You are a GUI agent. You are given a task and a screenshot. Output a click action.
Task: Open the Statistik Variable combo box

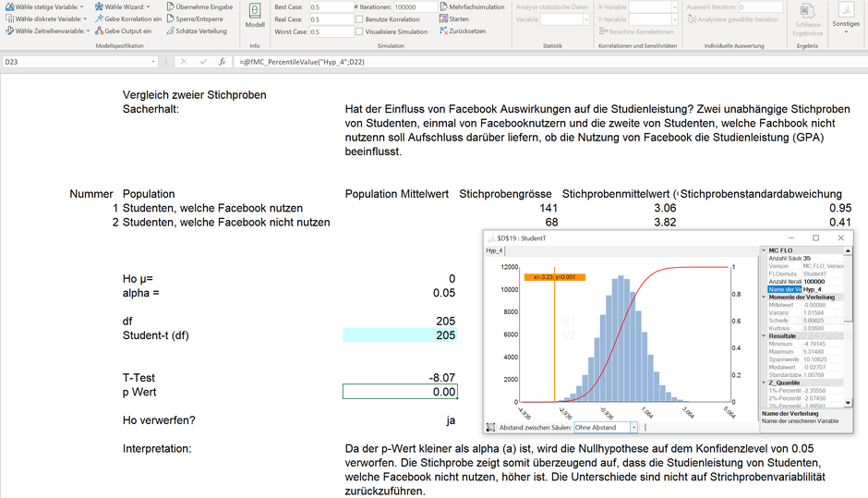point(564,19)
